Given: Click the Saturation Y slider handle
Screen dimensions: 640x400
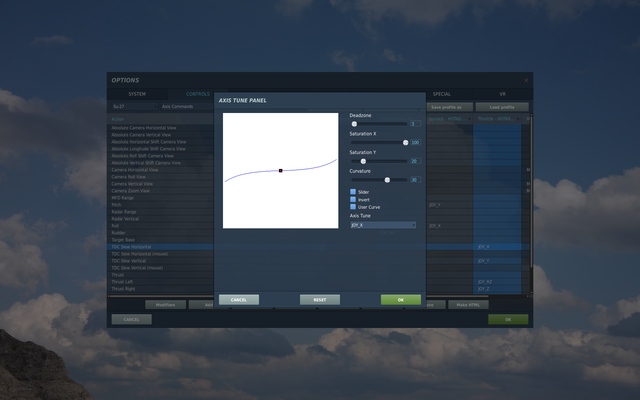Looking at the screenshot, I should coord(363,161).
